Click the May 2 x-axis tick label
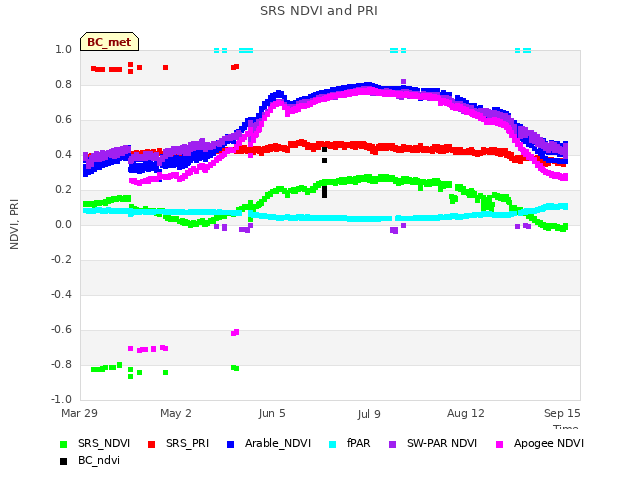This screenshot has height=480, width=640. click(x=176, y=413)
